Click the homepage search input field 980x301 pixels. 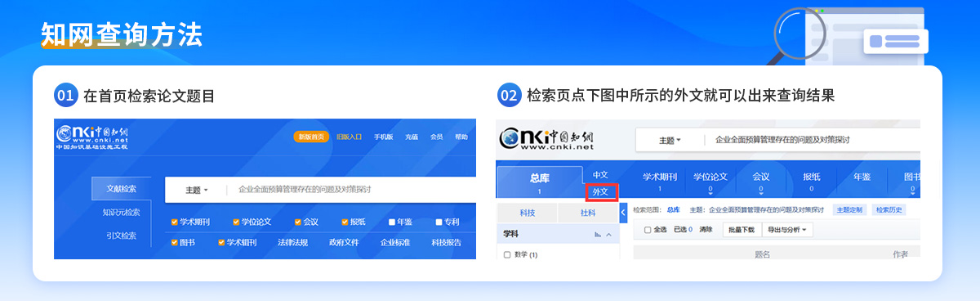[x=351, y=190]
